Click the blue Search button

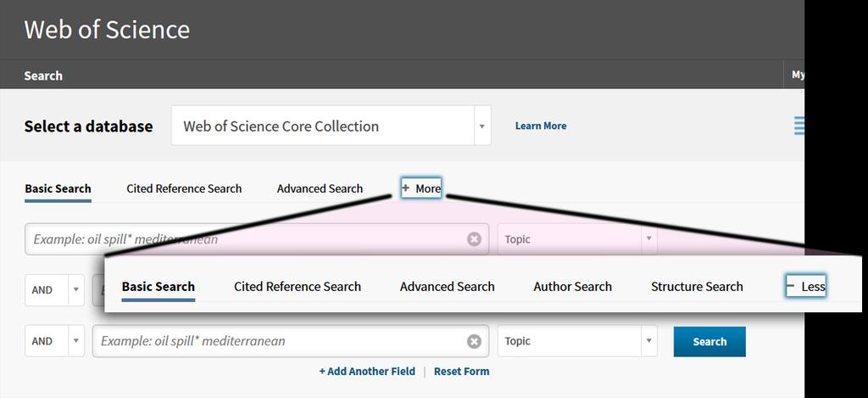(x=709, y=341)
